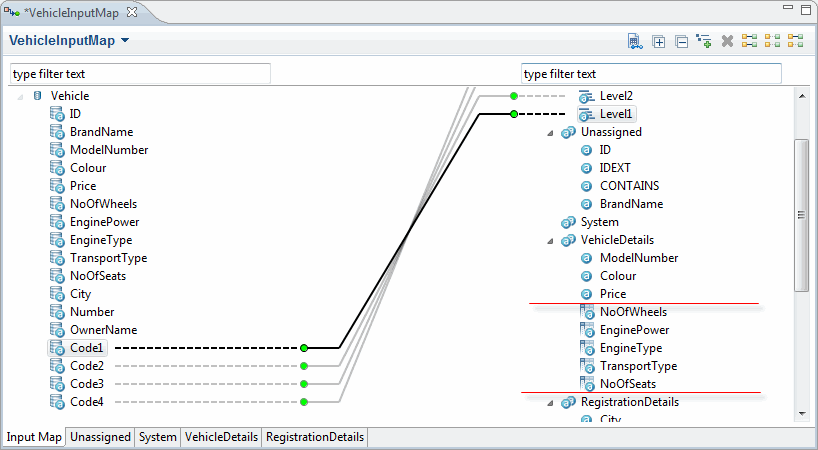Focus the right type filter text field
Image resolution: width=818 pixels, height=450 pixels.
(651, 74)
